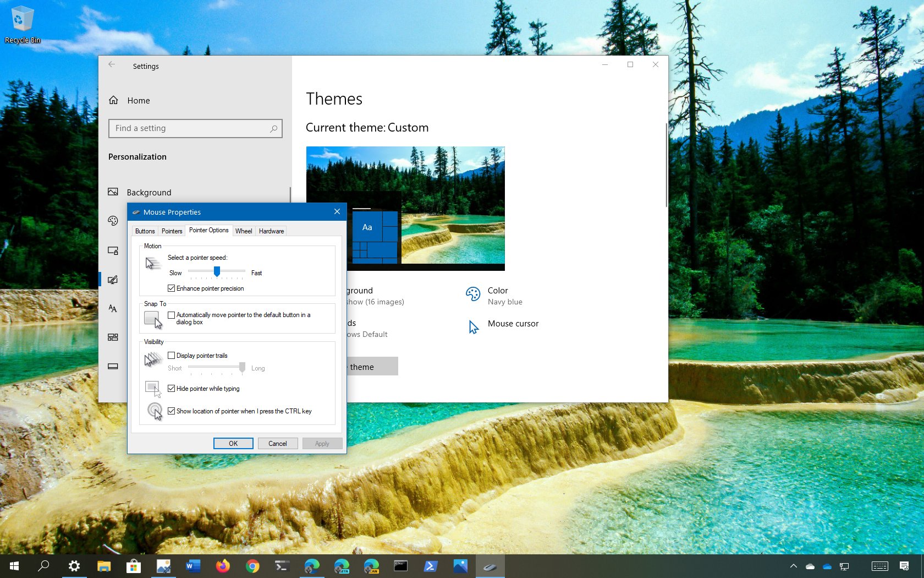Image resolution: width=924 pixels, height=578 pixels.
Task: Click the pointer speed slider handle
Action: click(x=217, y=271)
